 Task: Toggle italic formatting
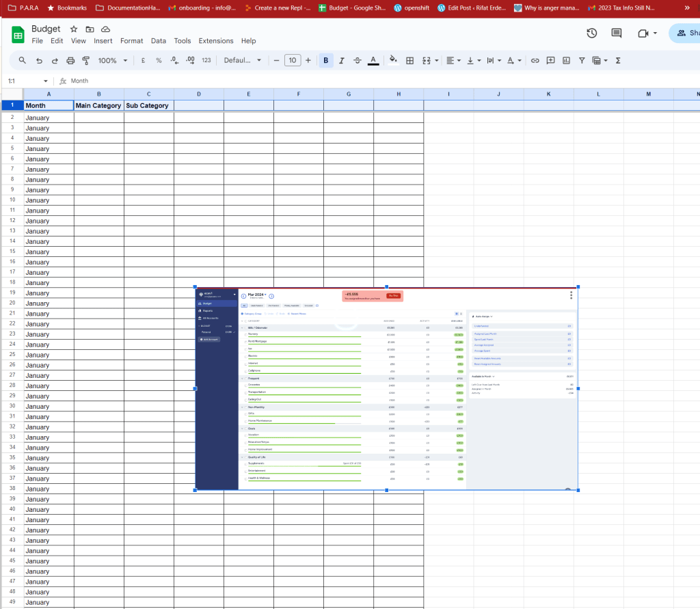[x=342, y=60]
